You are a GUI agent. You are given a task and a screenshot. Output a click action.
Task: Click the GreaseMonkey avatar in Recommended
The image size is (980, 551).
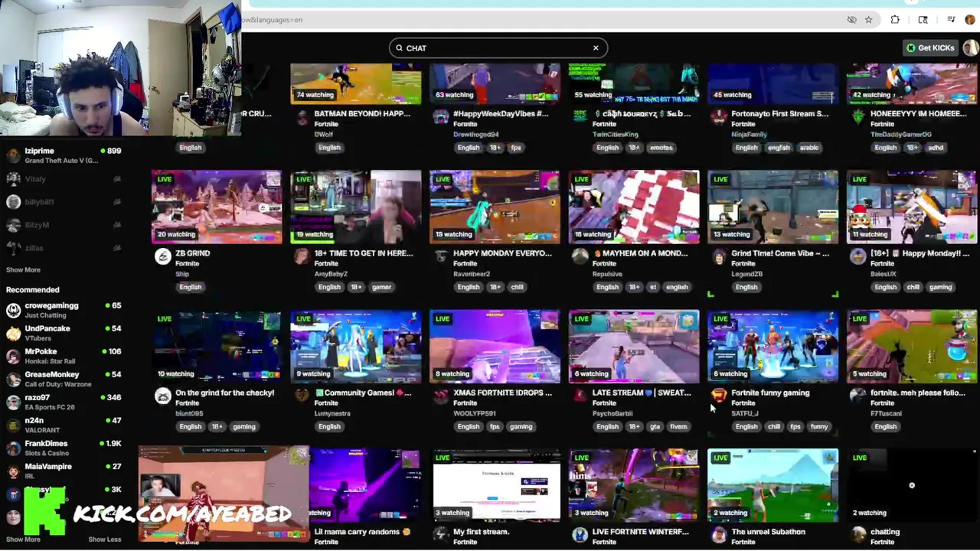point(13,379)
